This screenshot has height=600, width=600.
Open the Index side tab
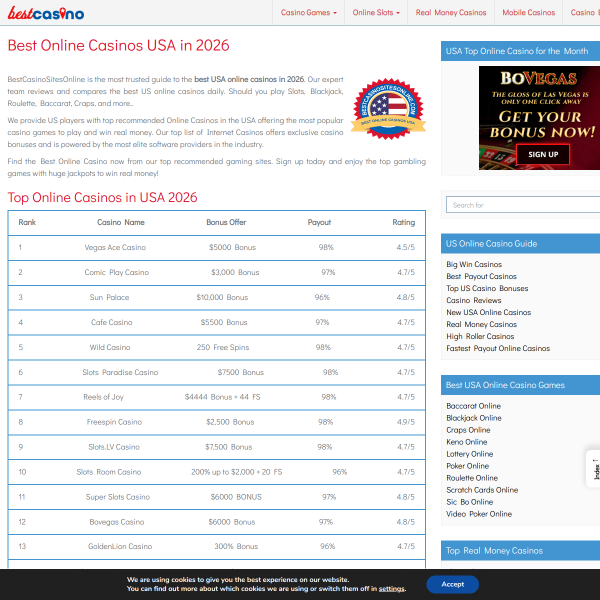pos(593,469)
